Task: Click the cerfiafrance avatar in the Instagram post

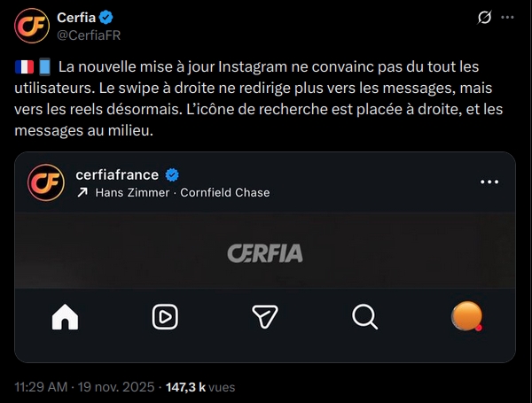Action: 46,182
